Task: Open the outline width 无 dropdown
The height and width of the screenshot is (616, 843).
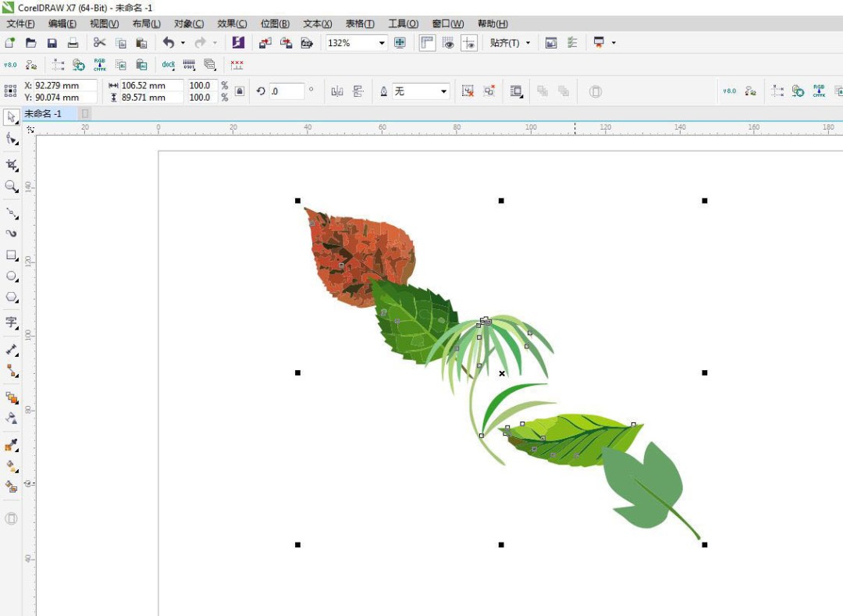Action: (x=443, y=91)
